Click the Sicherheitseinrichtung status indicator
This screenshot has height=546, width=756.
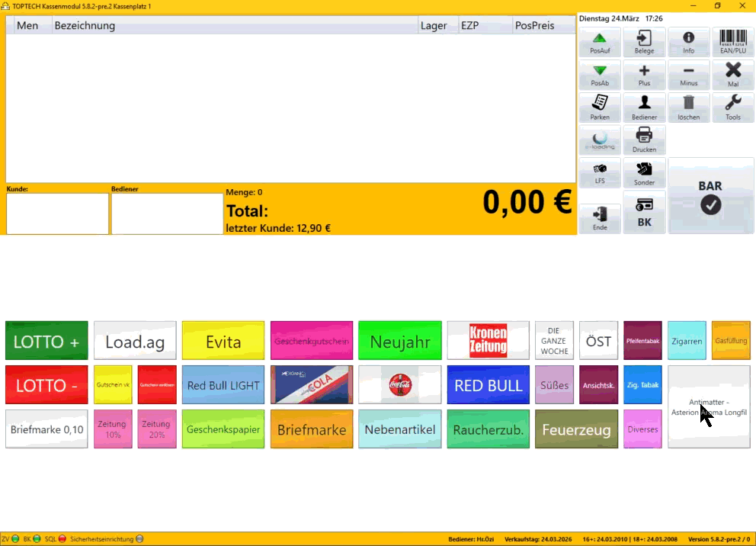click(139, 539)
